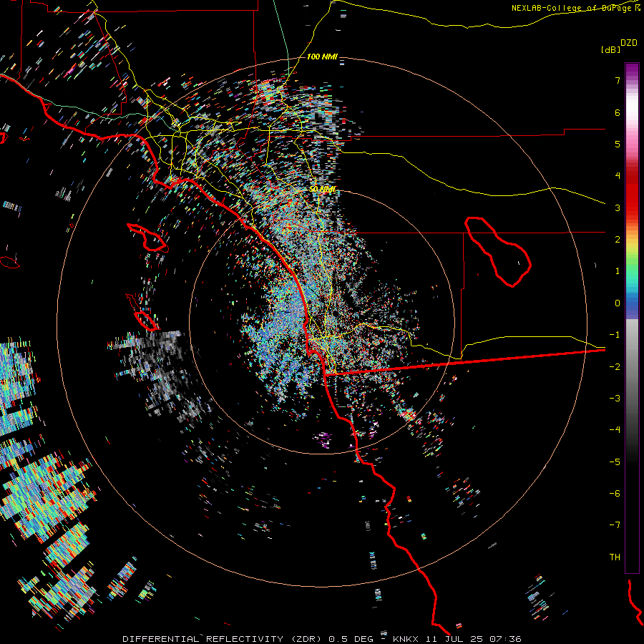
Task: Select the -3 value on the scale
Action: (615, 399)
